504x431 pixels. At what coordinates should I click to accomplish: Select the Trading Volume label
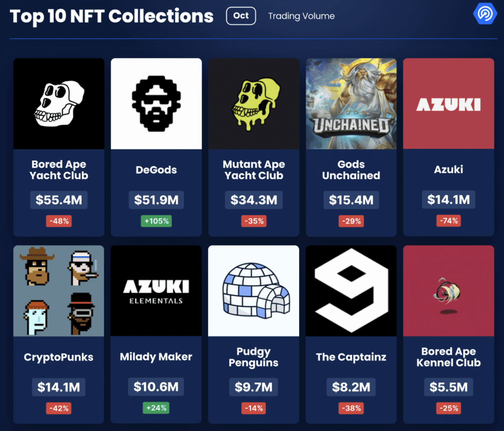click(x=301, y=16)
